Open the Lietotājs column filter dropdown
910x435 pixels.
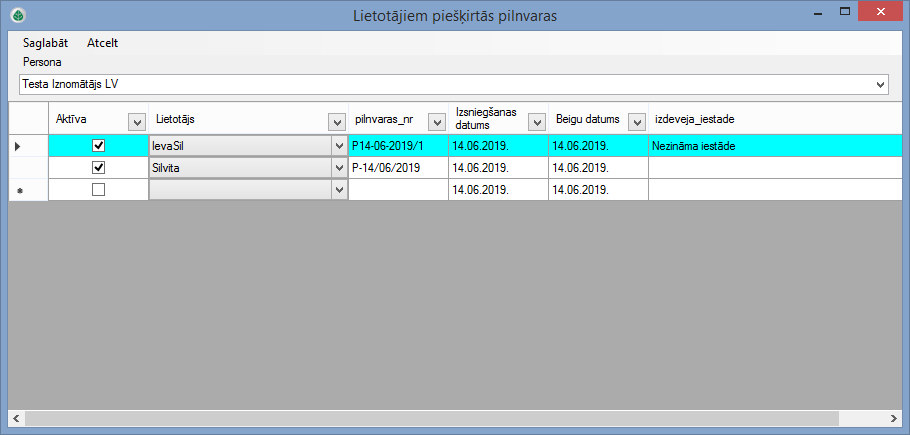pyautogui.click(x=336, y=122)
